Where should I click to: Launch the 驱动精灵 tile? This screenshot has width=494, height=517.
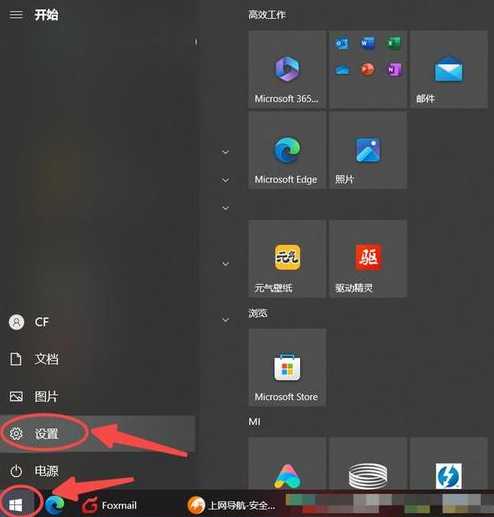pos(368,259)
